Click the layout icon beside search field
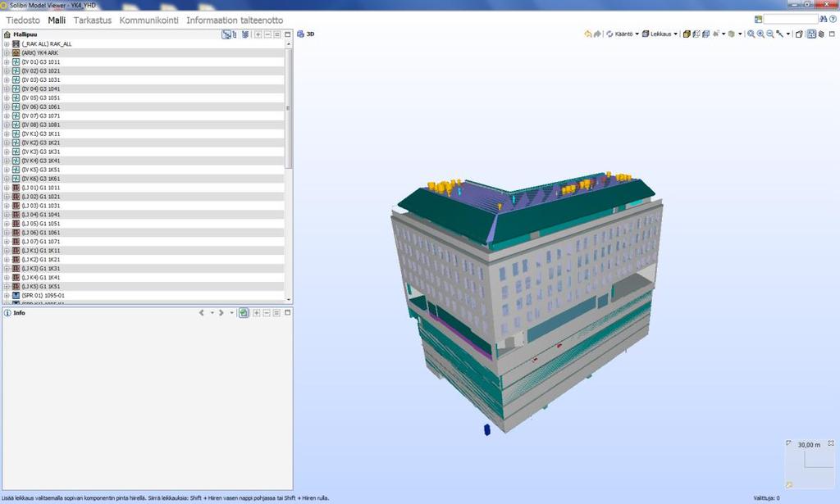Viewport: 840px width, 504px height. 758,20
